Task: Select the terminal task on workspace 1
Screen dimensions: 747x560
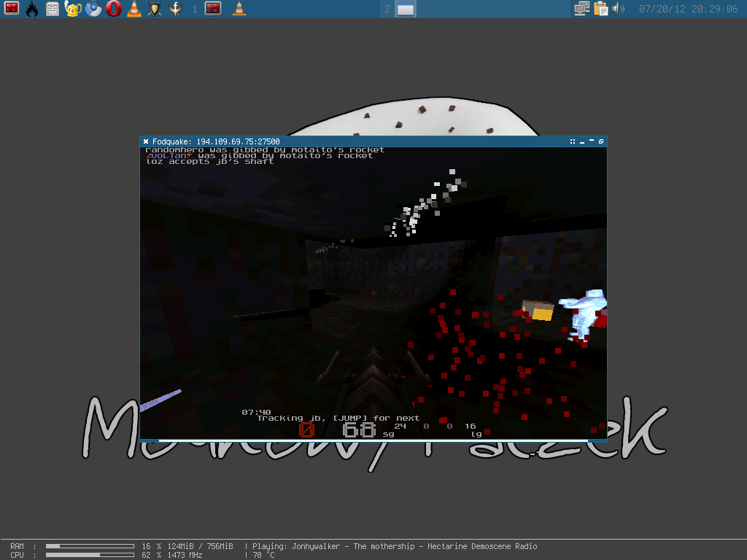Action: [213, 9]
